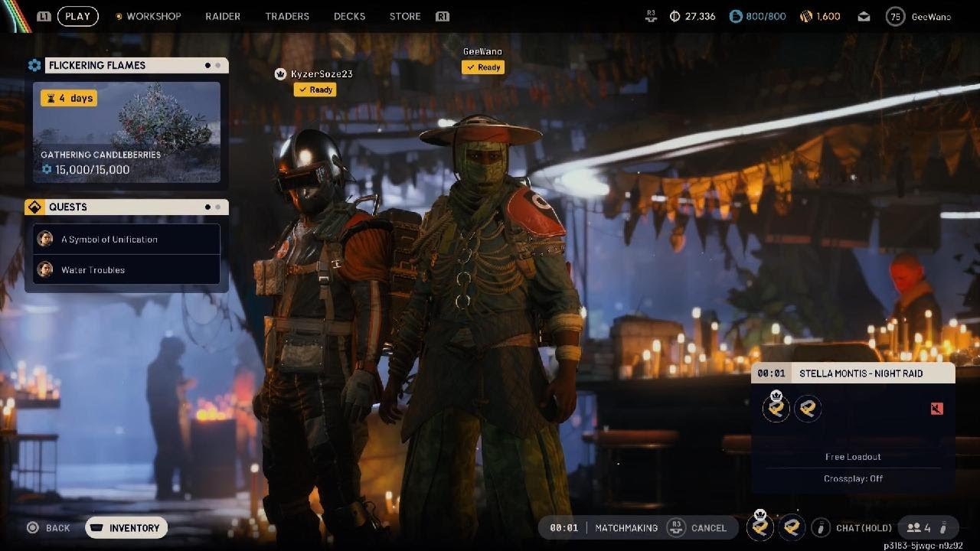
Task: Select second page dot in Flickering Flames header
Action: pyautogui.click(x=217, y=66)
